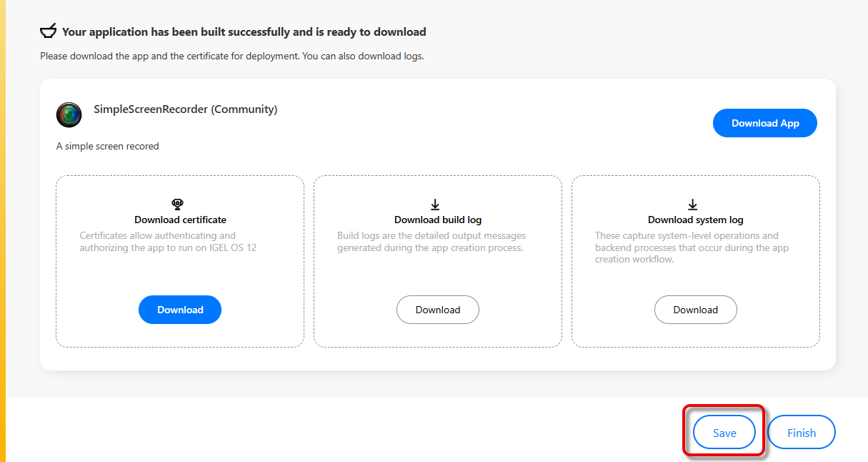Click the build log description text
Viewport: 868px width, 462px height.
(x=432, y=242)
